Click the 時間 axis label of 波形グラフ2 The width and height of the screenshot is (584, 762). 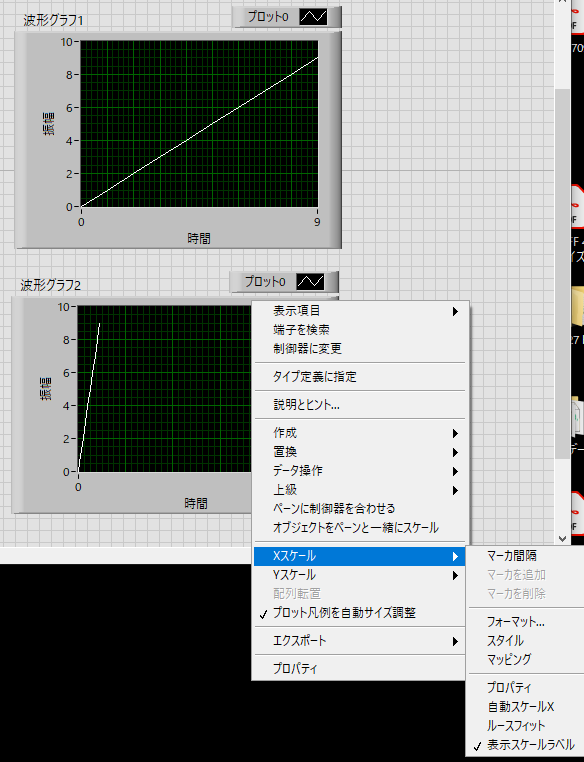pyautogui.click(x=196, y=503)
